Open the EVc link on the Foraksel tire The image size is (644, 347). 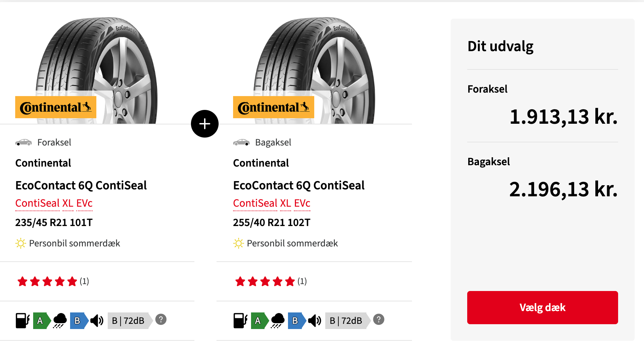84,203
